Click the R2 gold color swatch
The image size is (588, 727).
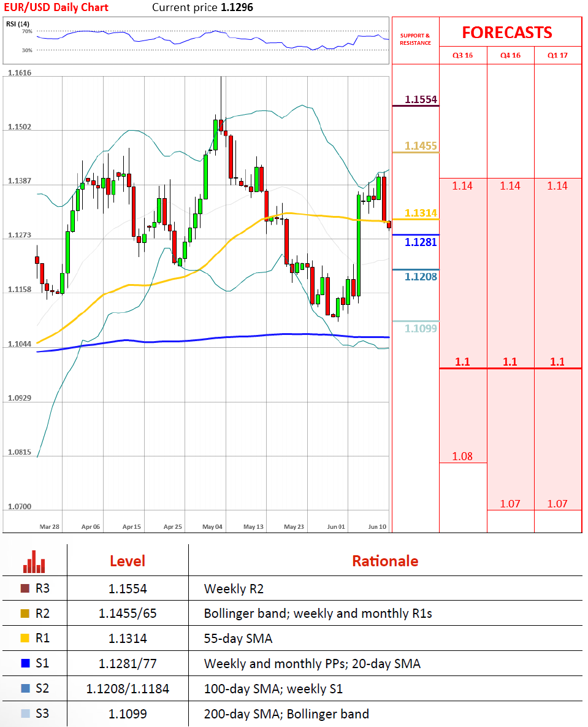26,614
